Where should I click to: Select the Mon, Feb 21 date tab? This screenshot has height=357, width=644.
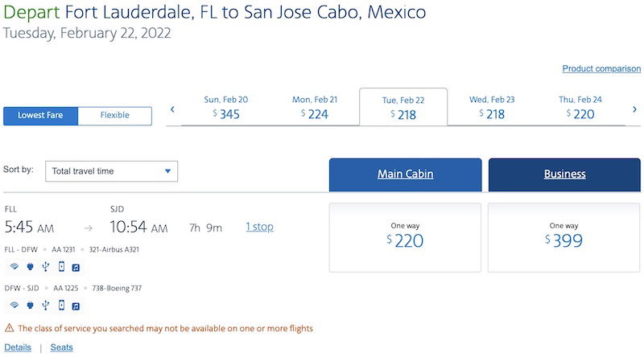point(315,108)
